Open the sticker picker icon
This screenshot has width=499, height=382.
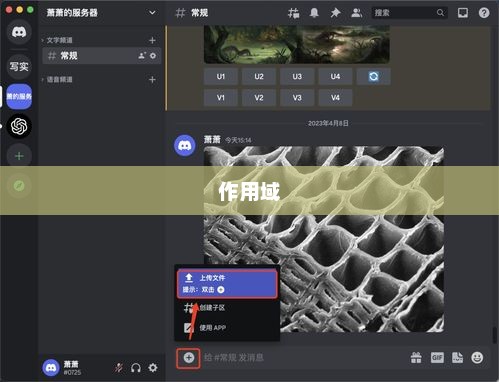(457, 358)
